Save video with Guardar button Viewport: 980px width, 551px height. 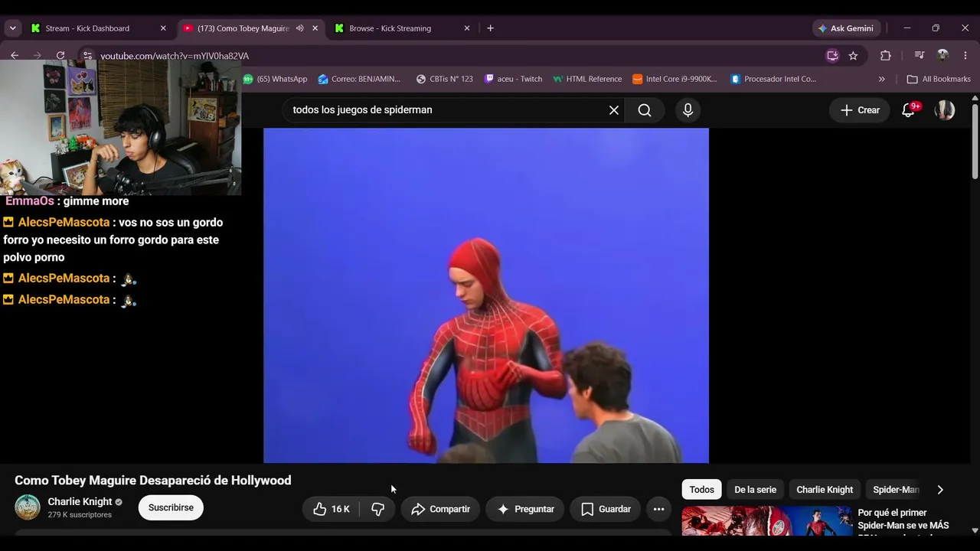pyautogui.click(x=605, y=509)
